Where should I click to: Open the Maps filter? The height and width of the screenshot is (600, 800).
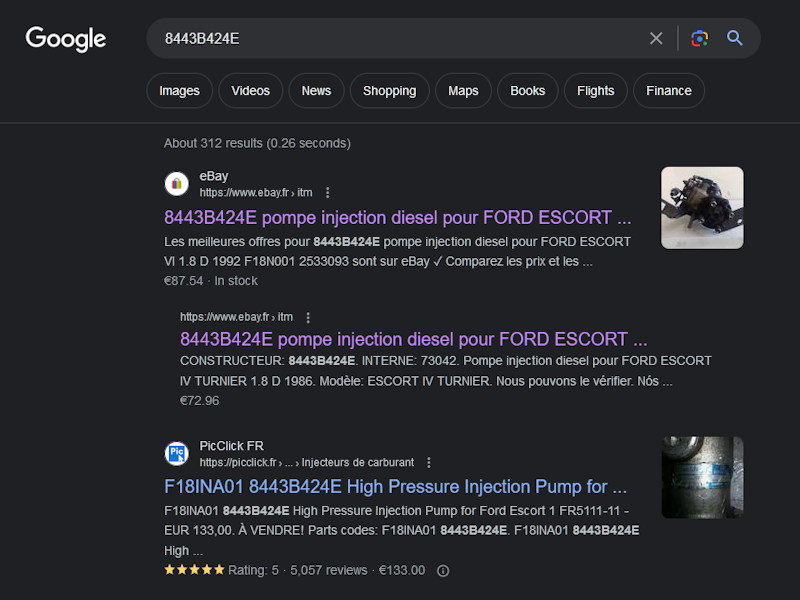pos(463,91)
